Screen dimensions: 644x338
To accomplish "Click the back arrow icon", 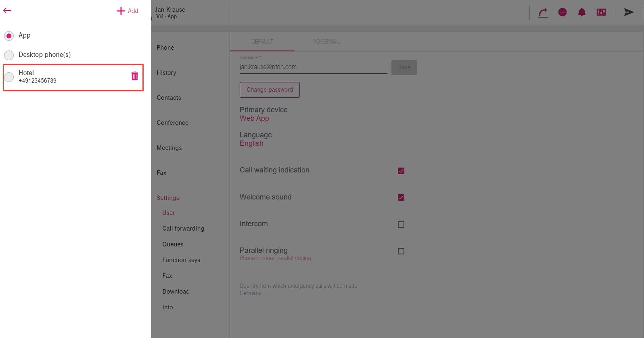I will (x=7, y=11).
